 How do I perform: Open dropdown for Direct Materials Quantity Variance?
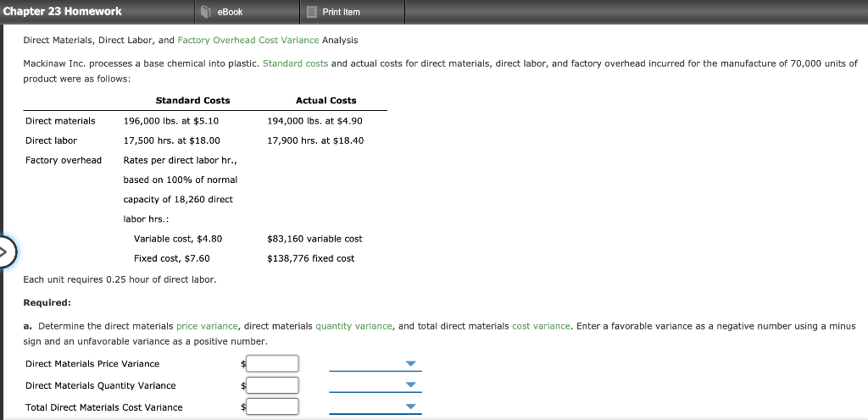coord(376,385)
